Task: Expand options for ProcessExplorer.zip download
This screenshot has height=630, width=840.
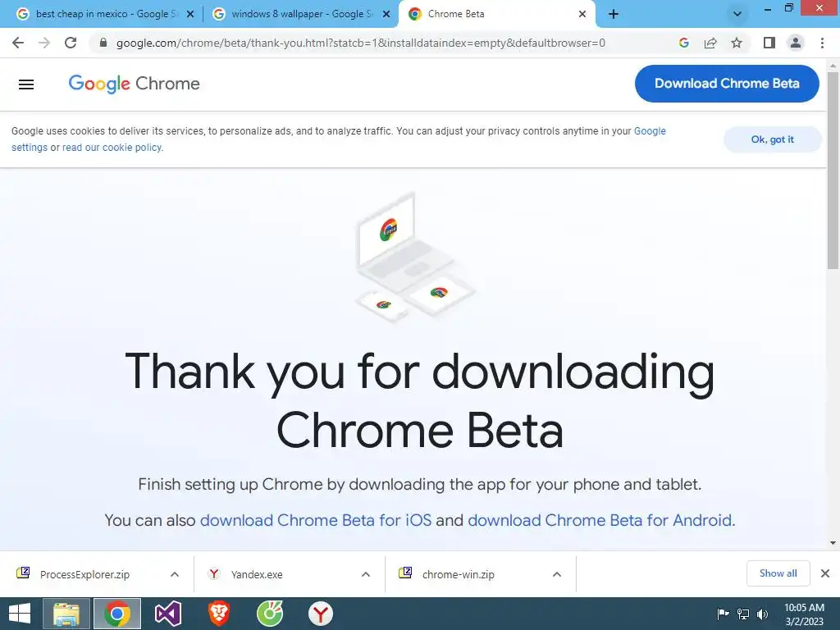Action: (175, 574)
